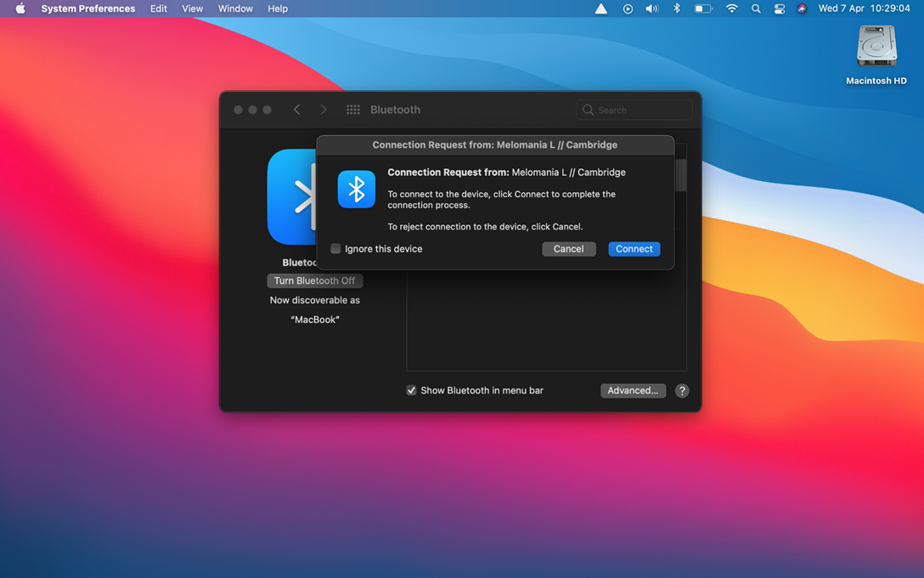924x578 pixels.
Task: Open the Window menu
Action: point(235,8)
